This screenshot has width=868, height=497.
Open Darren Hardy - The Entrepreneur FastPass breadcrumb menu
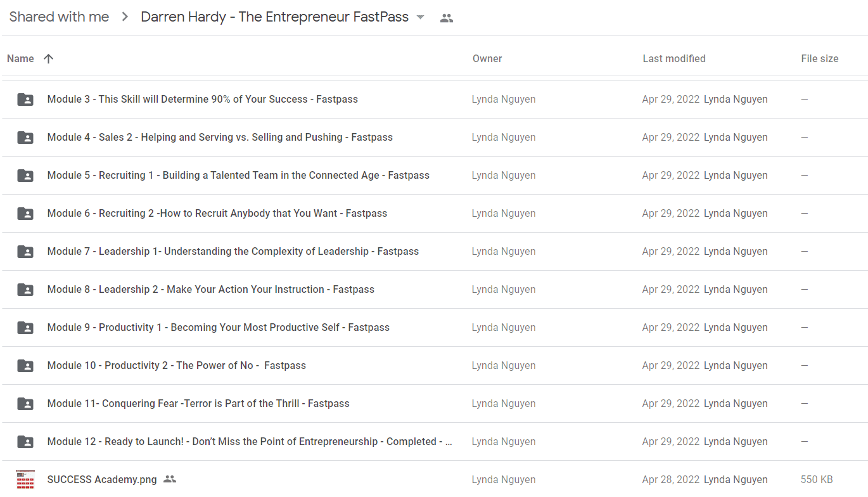[275, 17]
